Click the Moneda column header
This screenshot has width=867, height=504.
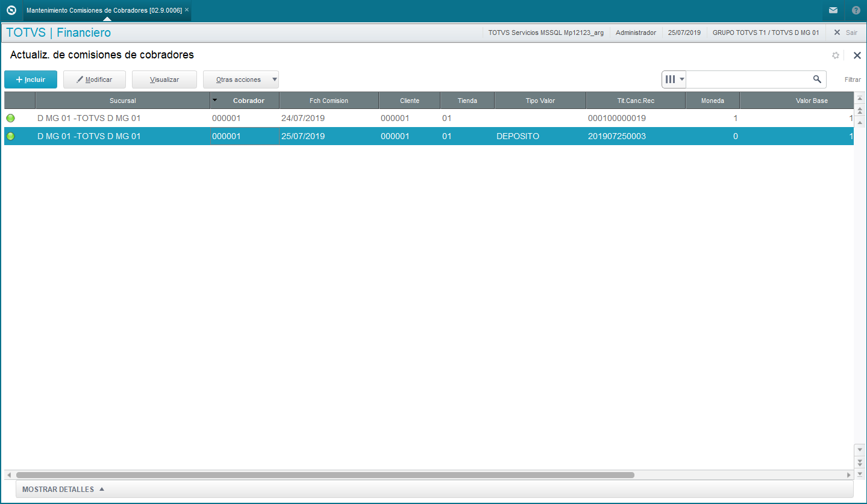click(x=713, y=101)
